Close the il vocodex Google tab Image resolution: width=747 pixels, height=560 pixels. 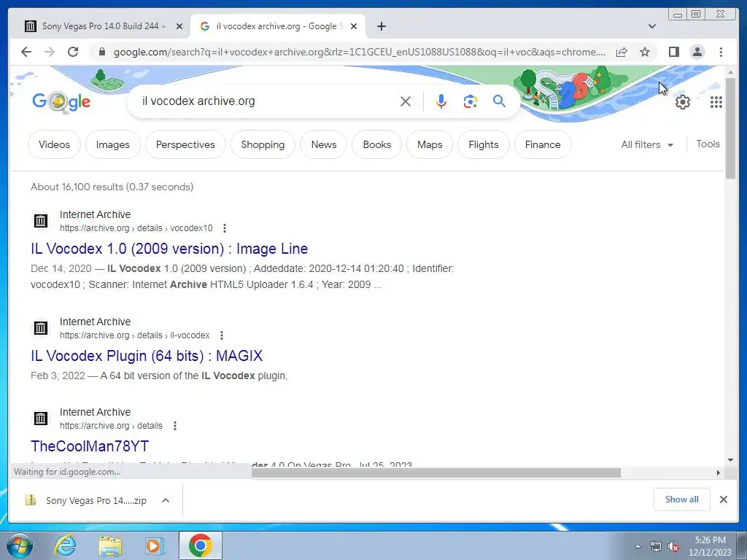tap(354, 26)
